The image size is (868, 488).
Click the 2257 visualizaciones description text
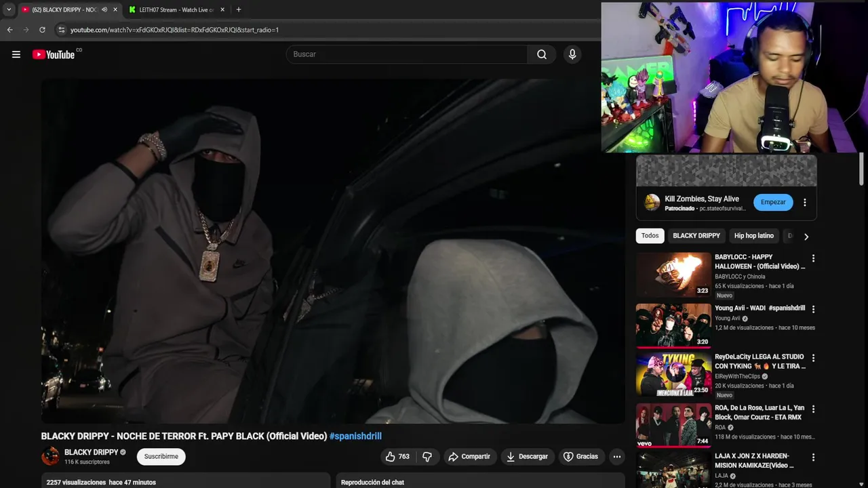coord(101,483)
